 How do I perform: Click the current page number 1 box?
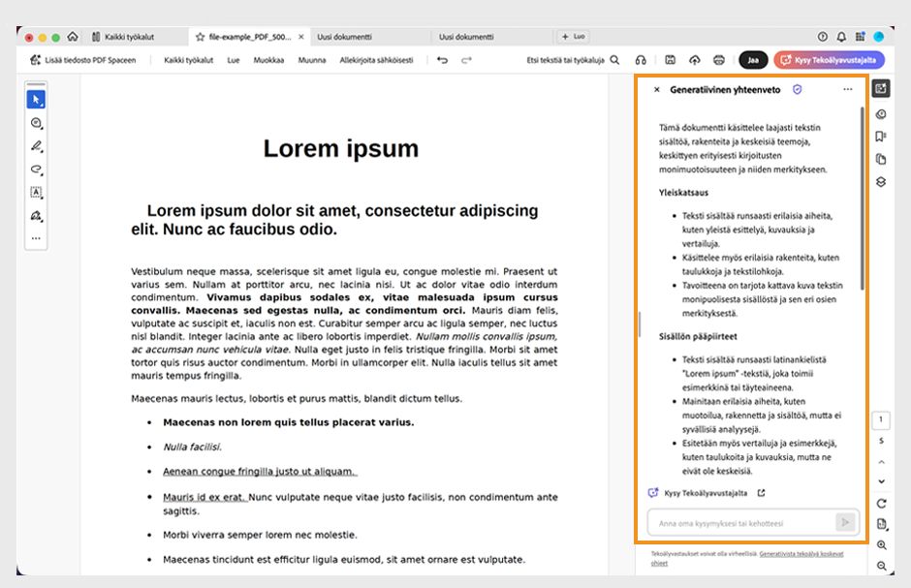(x=881, y=419)
